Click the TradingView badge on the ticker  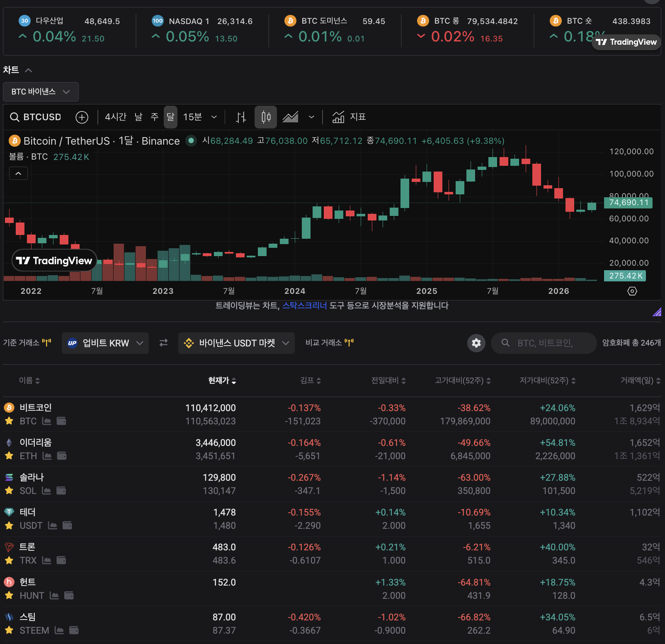point(626,42)
